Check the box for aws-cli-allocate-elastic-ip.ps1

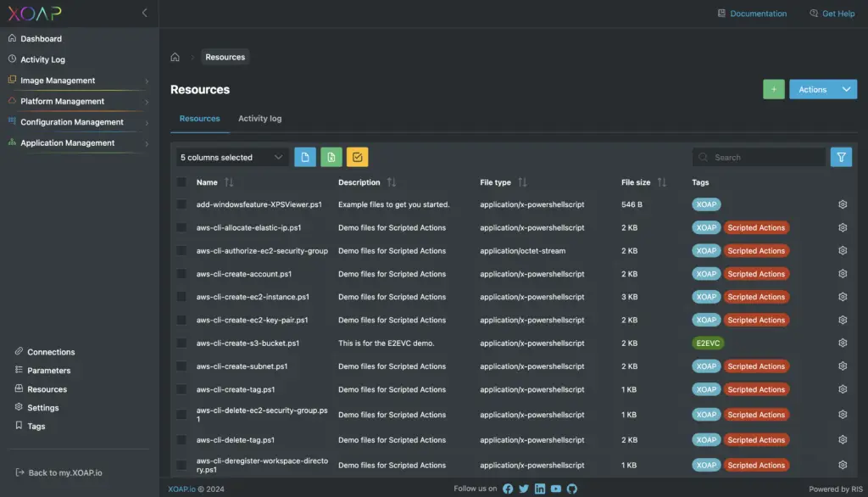(x=181, y=228)
